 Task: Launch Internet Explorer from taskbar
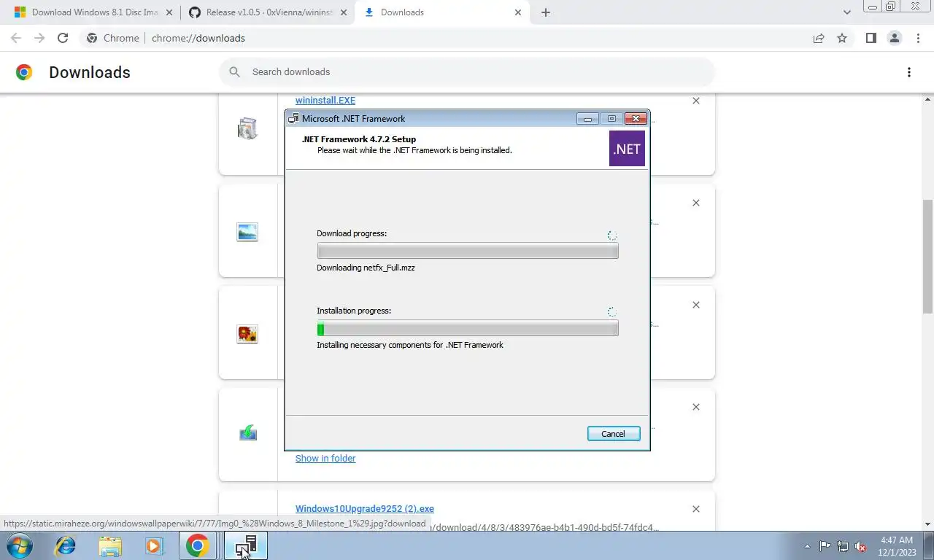[66, 545]
